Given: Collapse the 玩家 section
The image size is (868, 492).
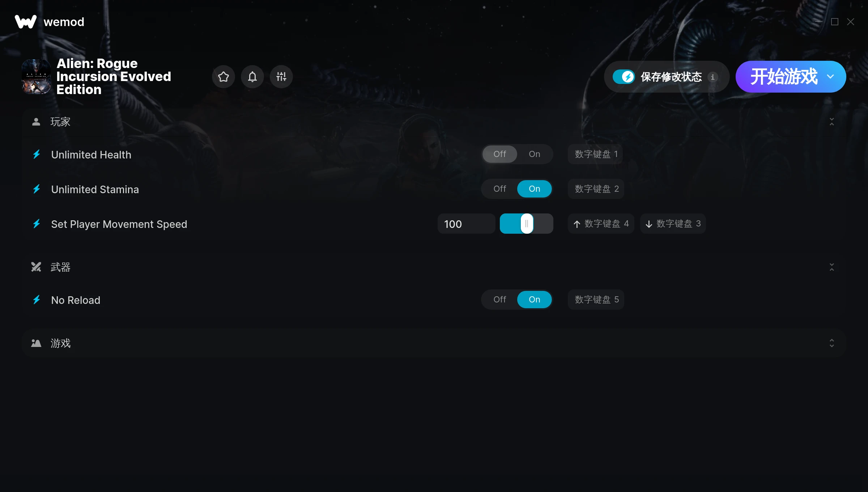Looking at the screenshot, I should click(832, 122).
